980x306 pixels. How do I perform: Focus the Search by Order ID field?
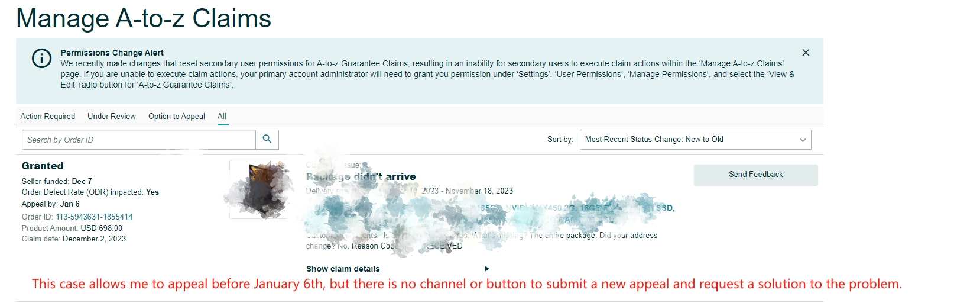coord(139,140)
